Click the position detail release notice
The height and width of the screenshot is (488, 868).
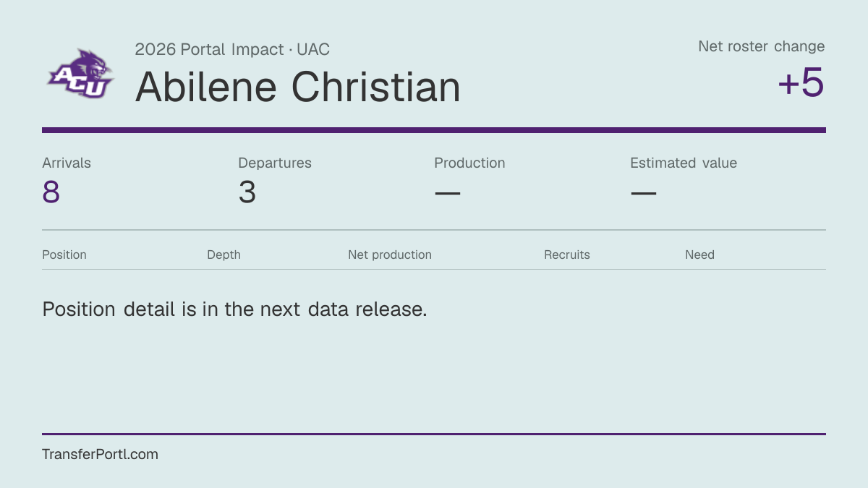[234, 309]
